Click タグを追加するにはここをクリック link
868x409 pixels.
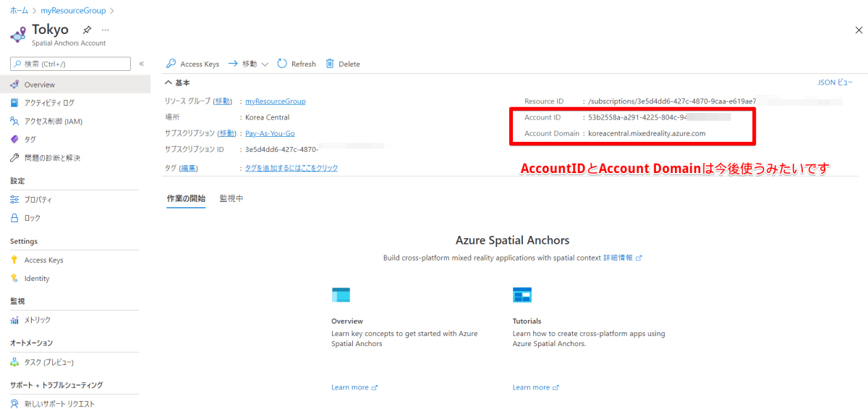pyautogui.click(x=292, y=168)
